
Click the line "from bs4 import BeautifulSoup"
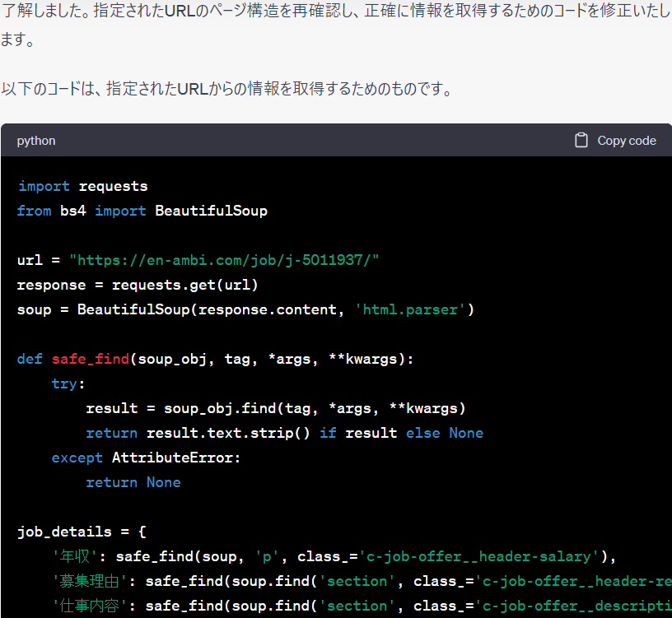pyautogui.click(x=142, y=211)
